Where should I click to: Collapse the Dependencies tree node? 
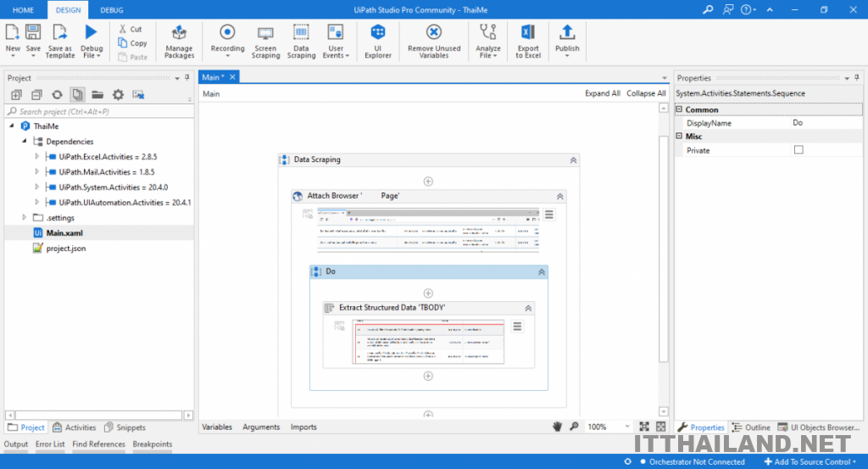coord(25,141)
